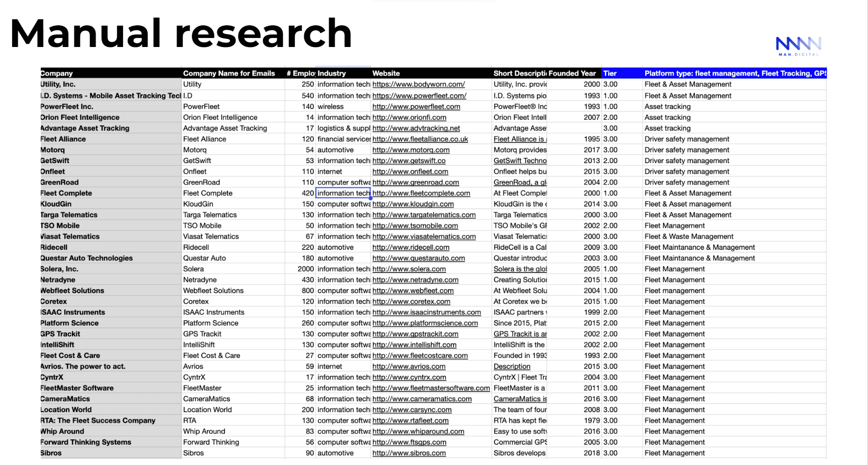Click the Man Digital logo
Image resolution: width=868 pixels, height=465 pixels.
(798, 46)
